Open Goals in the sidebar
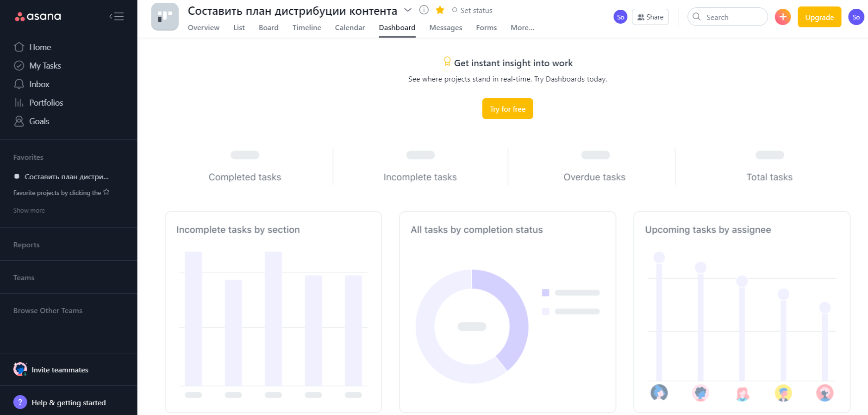868x415 pixels. (39, 121)
